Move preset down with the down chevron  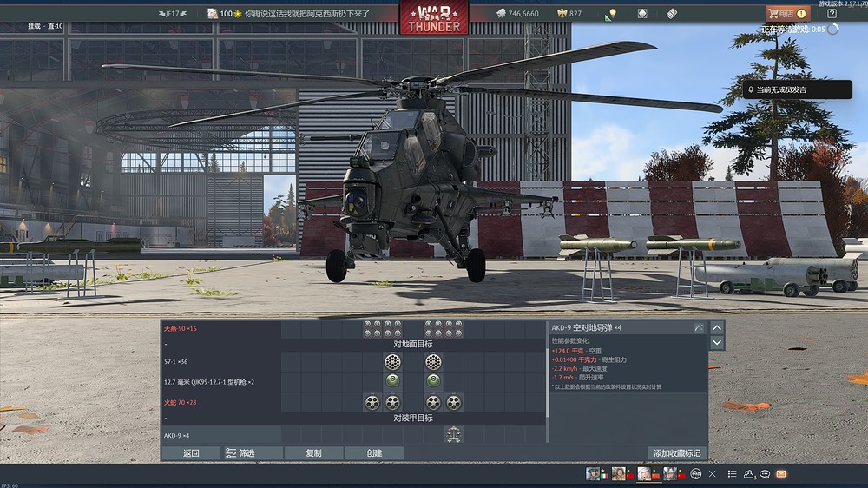coord(717,342)
